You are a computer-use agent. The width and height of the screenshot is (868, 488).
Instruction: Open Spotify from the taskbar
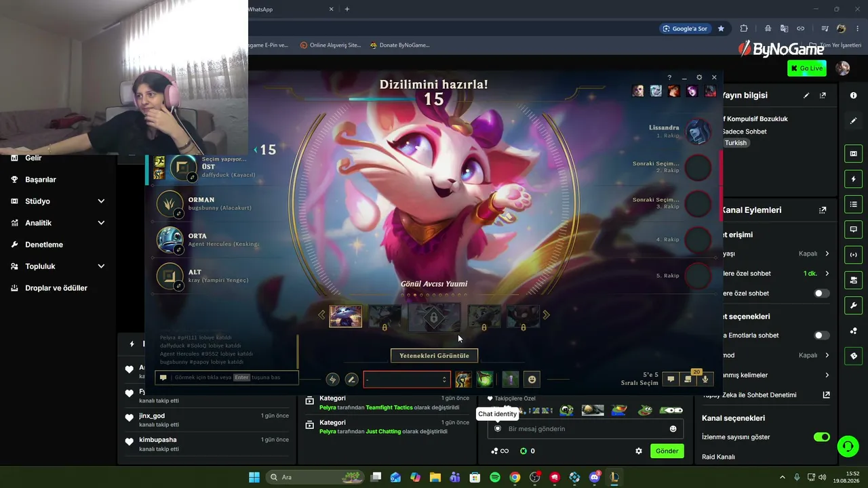click(x=495, y=477)
